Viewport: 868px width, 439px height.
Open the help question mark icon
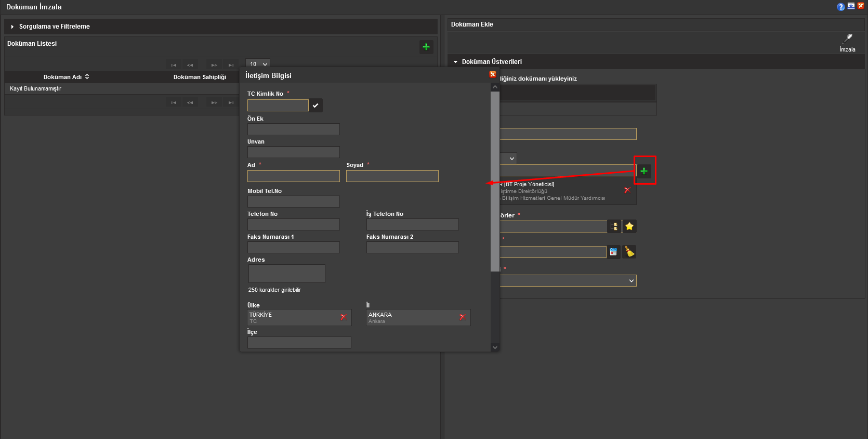840,7
